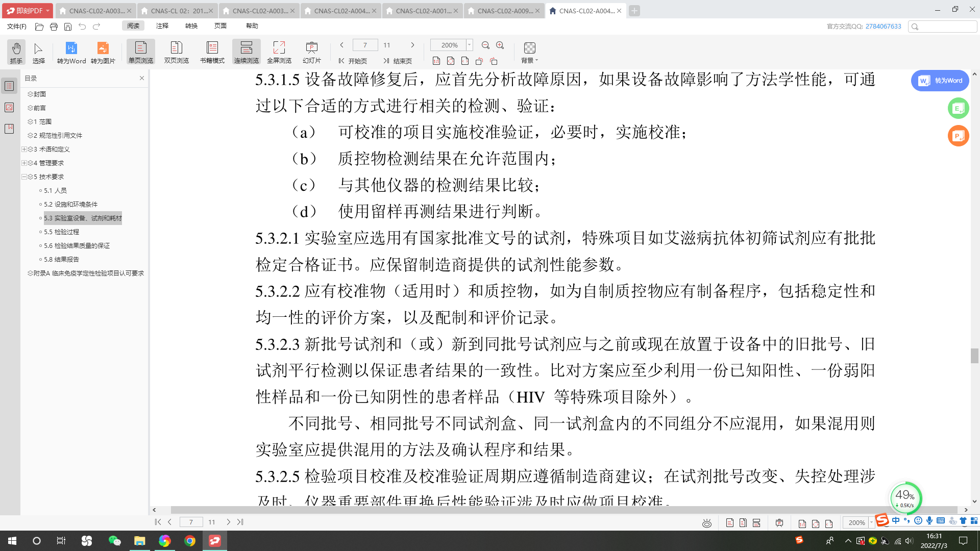Image resolution: width=980 pixels, height=551 pixels.
Task: Collapse the 5 技术要求 outline section
Action: 24,177
